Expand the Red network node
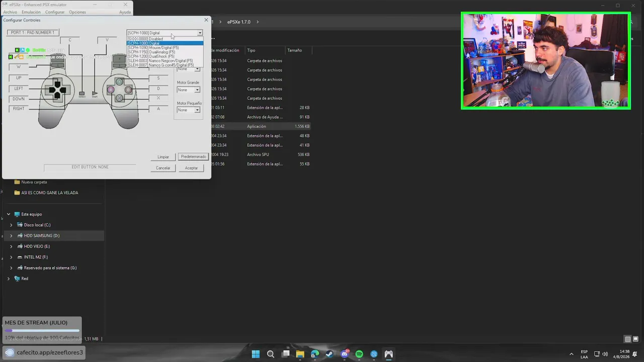Image resolution: width=644 pixels, height=362 pixels. [9, 279]
